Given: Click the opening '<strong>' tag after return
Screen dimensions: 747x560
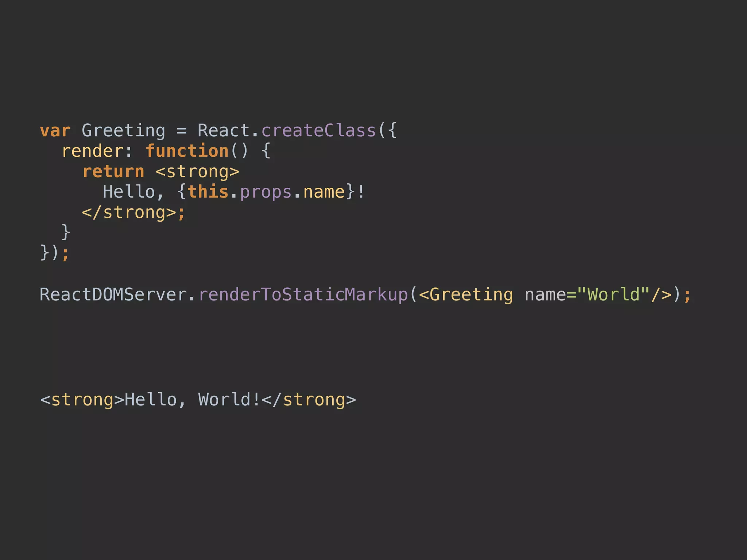Looking at the screenshot, I should pos(197,172).
